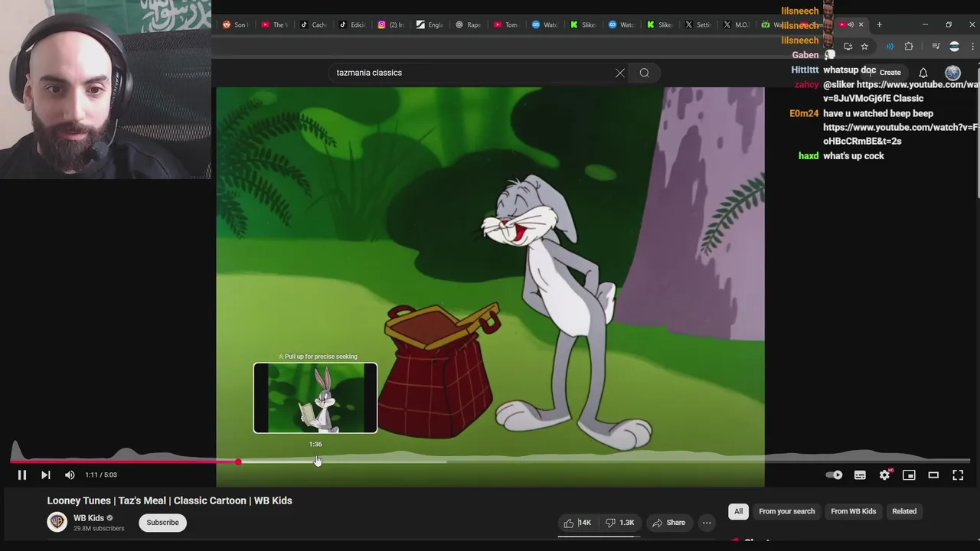Viewport: 980px width, 551px height.
Task: Open the WB Kids channel avatar
Action: 57,523
